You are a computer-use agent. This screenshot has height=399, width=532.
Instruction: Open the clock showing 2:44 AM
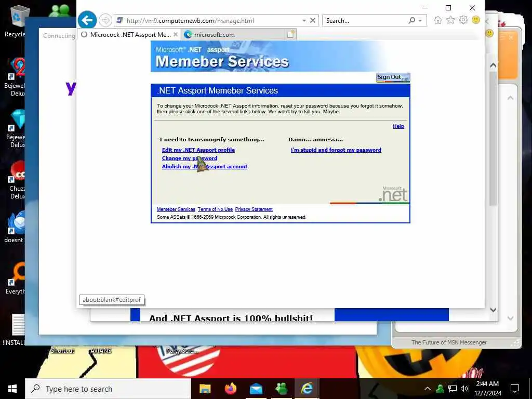coord(487,389)
